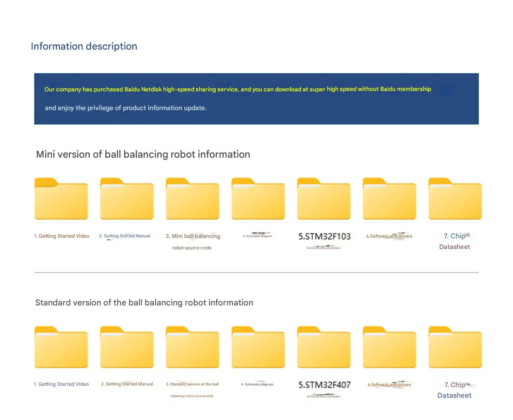Click Mini '4. Schematic diagram' label
Screen dimensions: 513x420
coord(258,236)
